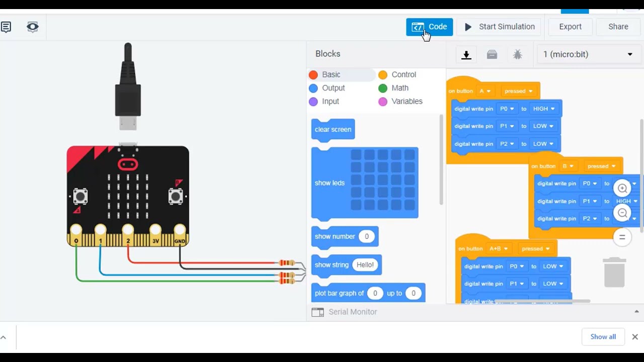644x362 pixels.
Task: Open A+B button dropdown
Action: (x=498, y=249)
